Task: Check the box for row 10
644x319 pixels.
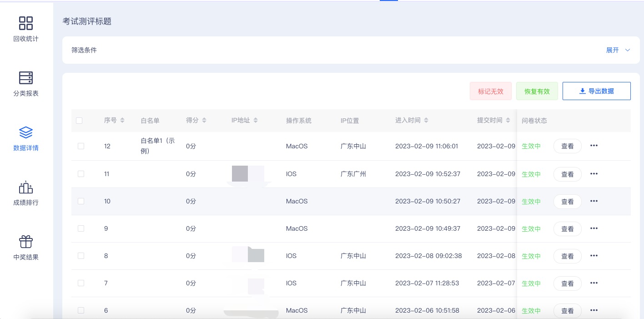Action: (x=81, y=201)
